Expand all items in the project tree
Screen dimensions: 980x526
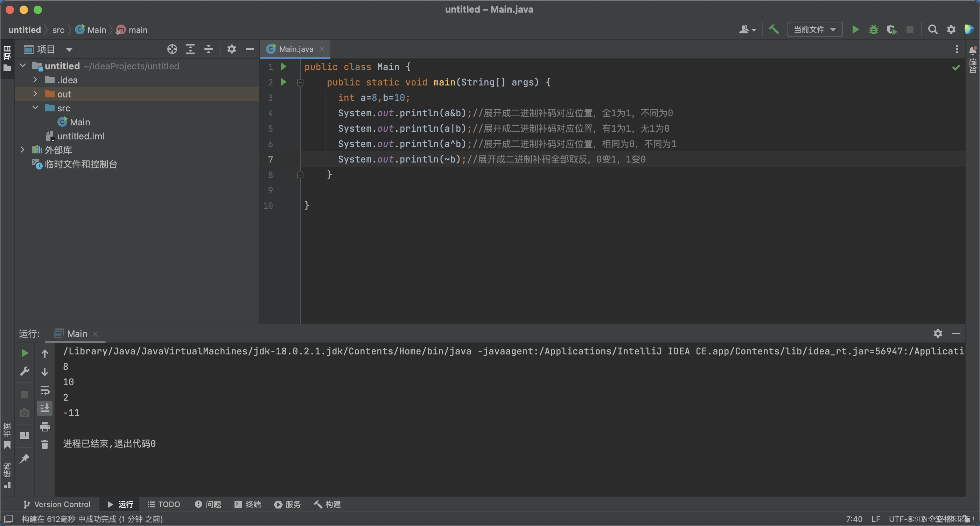[190, 49]
